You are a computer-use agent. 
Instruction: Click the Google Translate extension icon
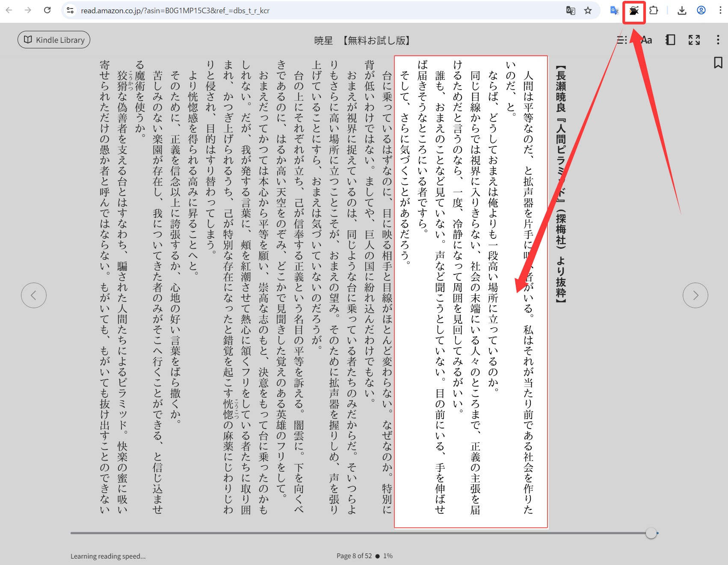[x=614, y=11]
